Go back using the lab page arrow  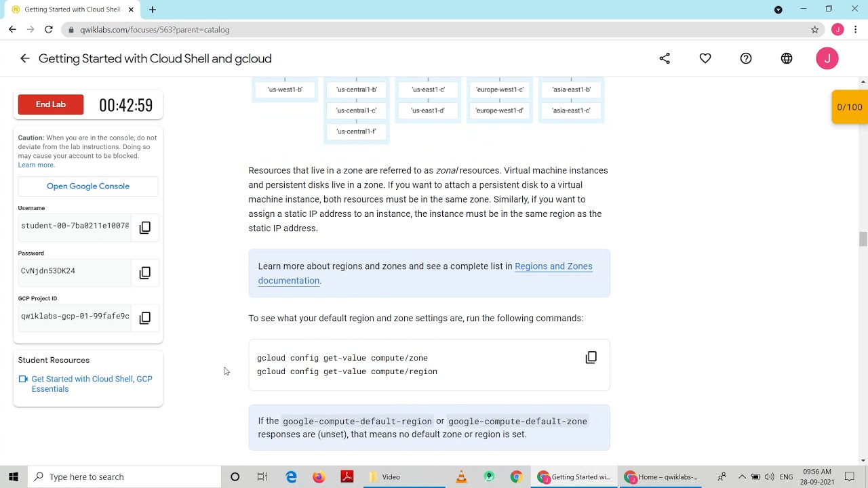coord(25,58)
